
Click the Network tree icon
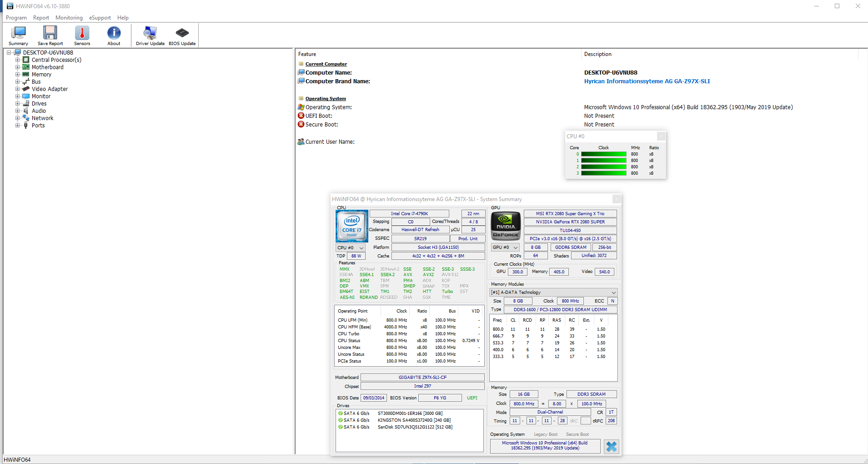pos(26,118)
